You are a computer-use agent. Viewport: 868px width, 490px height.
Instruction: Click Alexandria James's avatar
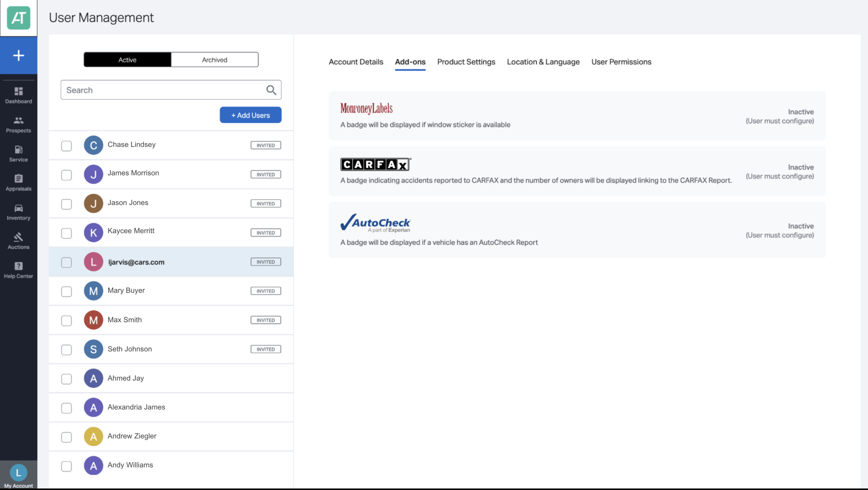pos(94,408)
